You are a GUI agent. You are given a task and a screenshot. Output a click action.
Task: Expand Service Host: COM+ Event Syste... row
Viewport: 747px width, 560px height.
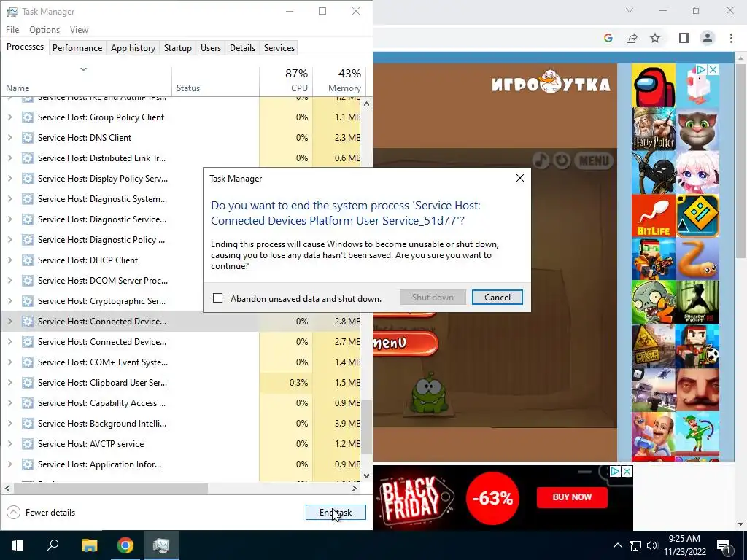[10, 362]
